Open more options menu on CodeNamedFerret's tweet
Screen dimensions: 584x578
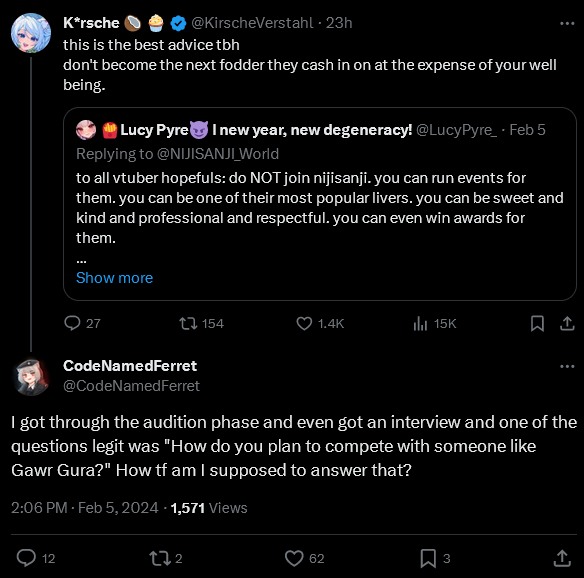[x=567, y=366]
